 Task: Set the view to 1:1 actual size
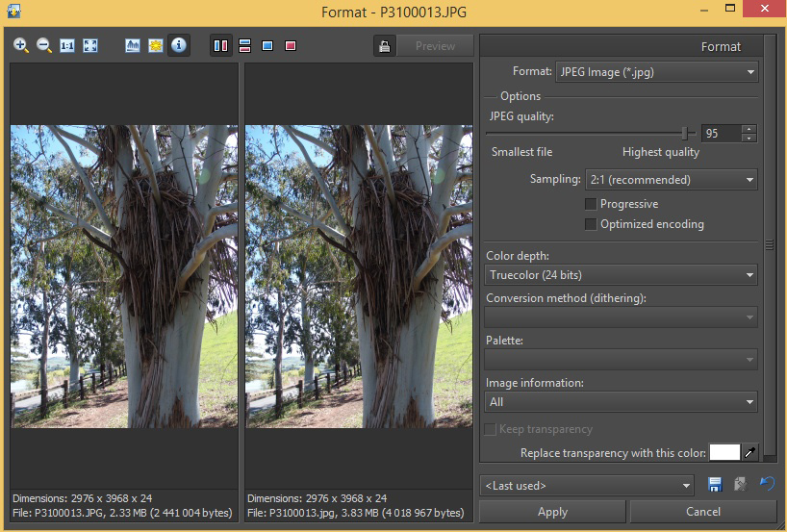point(66,45)
